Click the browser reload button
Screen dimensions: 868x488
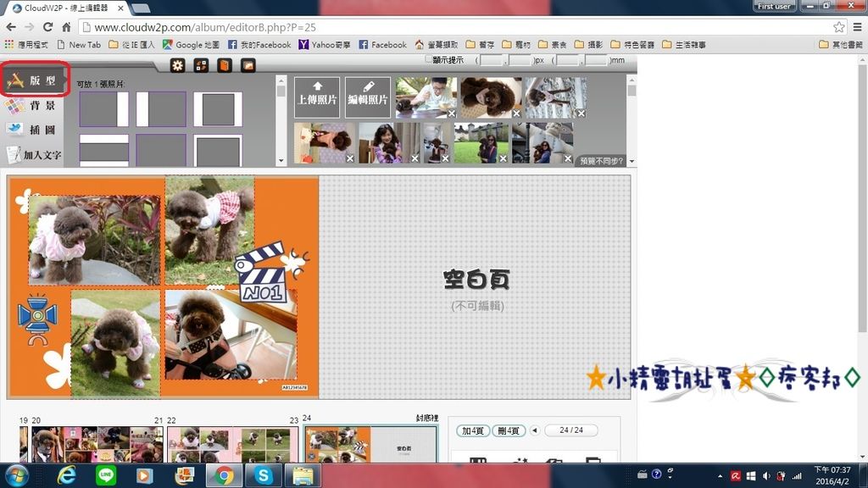(x=47, y=26)
